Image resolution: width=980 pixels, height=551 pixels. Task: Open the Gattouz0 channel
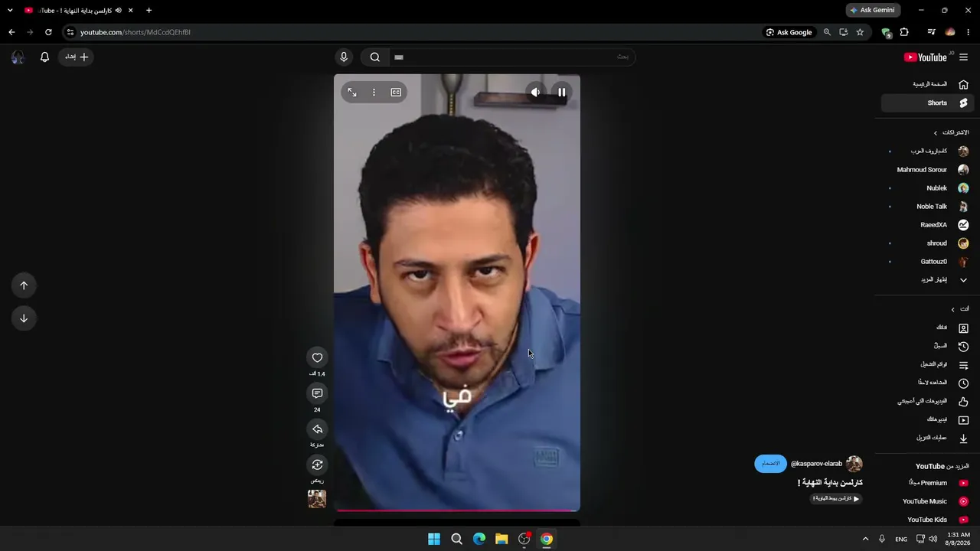click(927, 262)
